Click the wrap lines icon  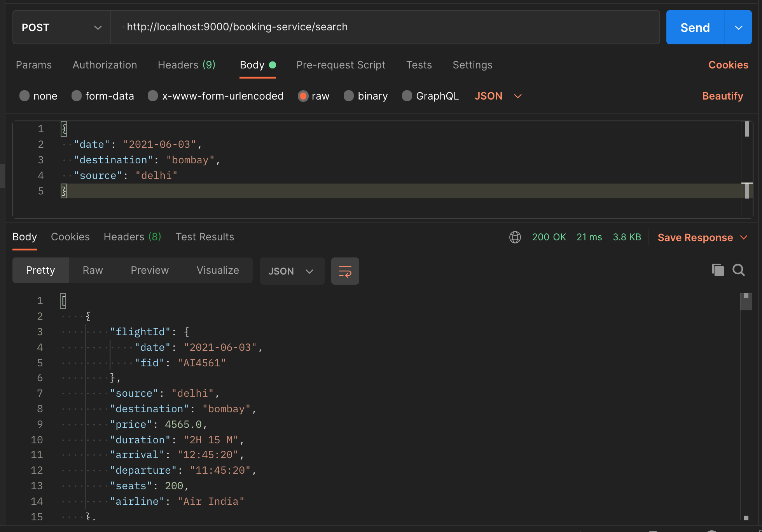click(x=345, y=271)
